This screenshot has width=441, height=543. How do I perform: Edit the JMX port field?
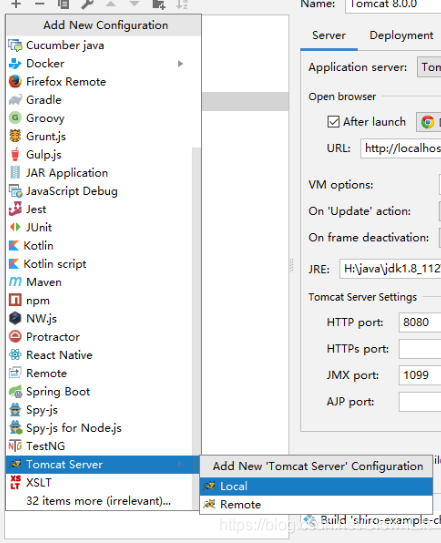coord(420,375)
